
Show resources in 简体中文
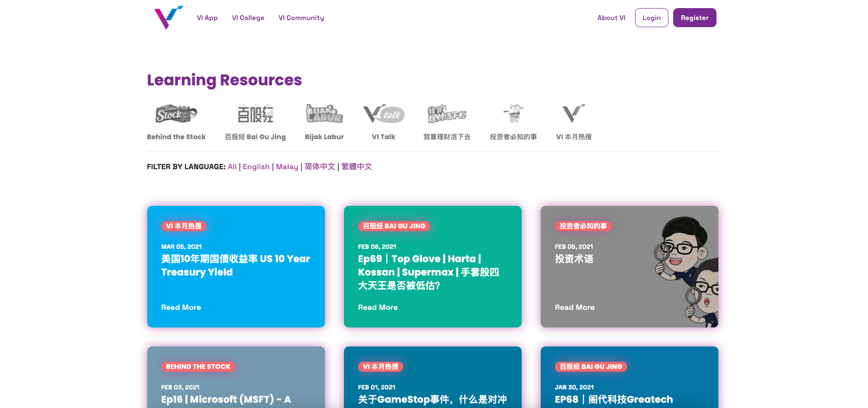320,167
